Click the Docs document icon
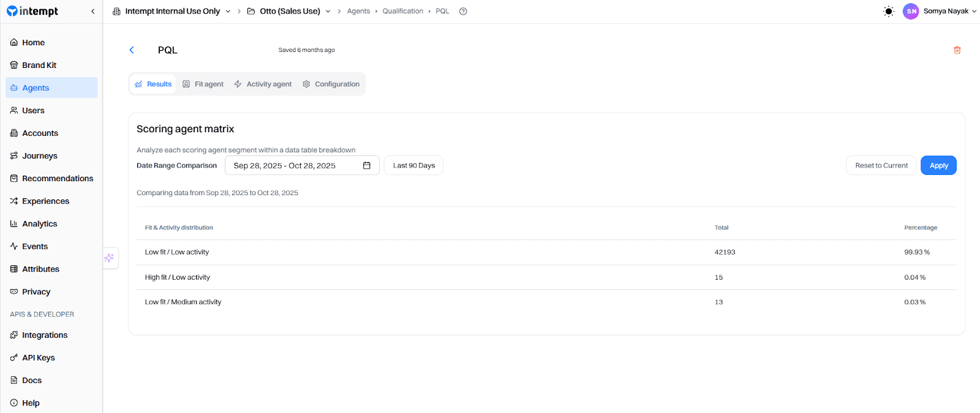The height and width of the screenshot is (413, 980). pos(13,380)
